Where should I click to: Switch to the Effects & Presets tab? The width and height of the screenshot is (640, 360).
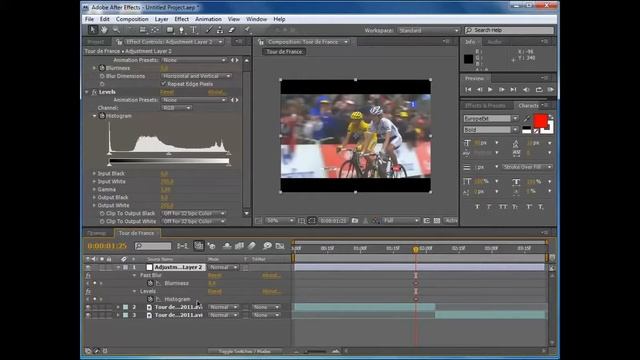coord(485,106)
